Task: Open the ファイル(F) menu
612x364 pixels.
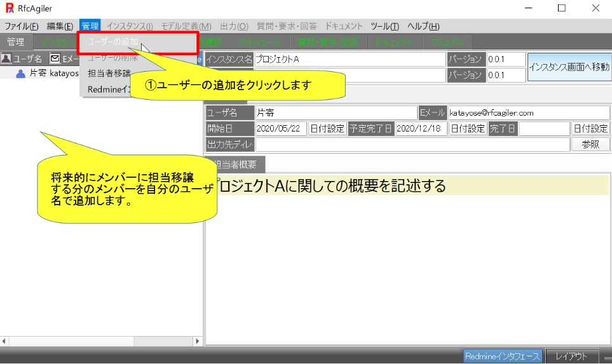Action: 22,26
